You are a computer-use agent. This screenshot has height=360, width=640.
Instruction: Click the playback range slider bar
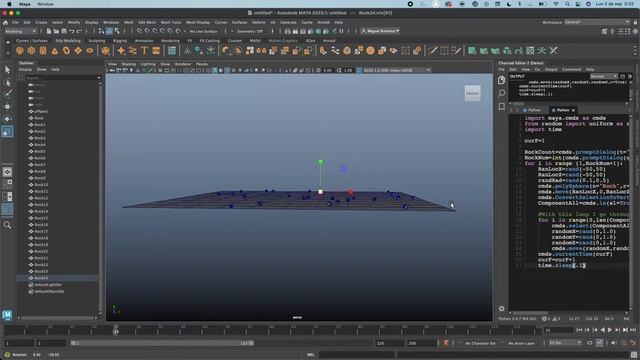tap(162, 343)
